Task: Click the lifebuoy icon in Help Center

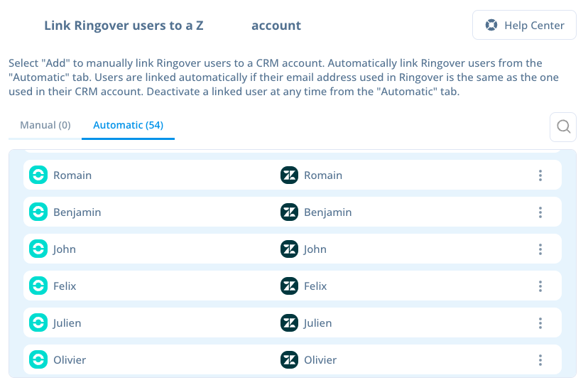Action: click(491, 25)
